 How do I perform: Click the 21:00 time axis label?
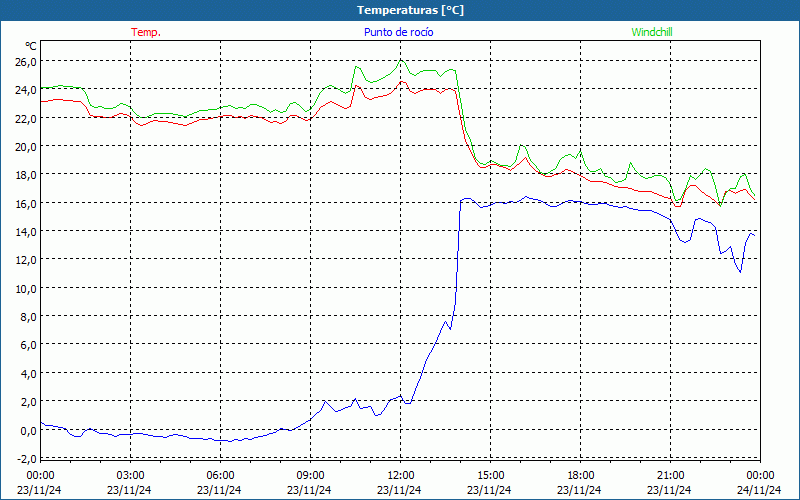(670, 476)
